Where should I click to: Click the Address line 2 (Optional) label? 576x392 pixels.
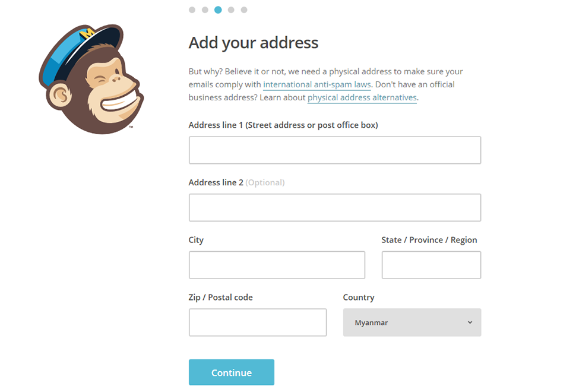[x=236, y=182]
